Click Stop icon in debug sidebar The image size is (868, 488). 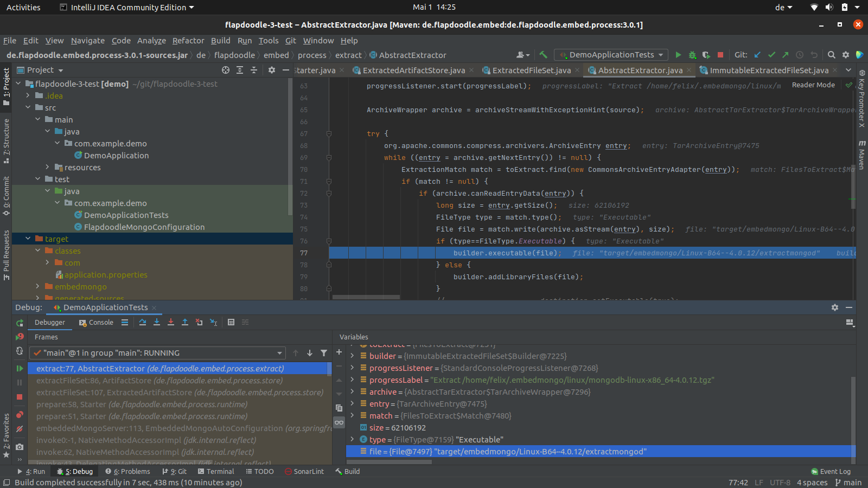coord(20,397)
